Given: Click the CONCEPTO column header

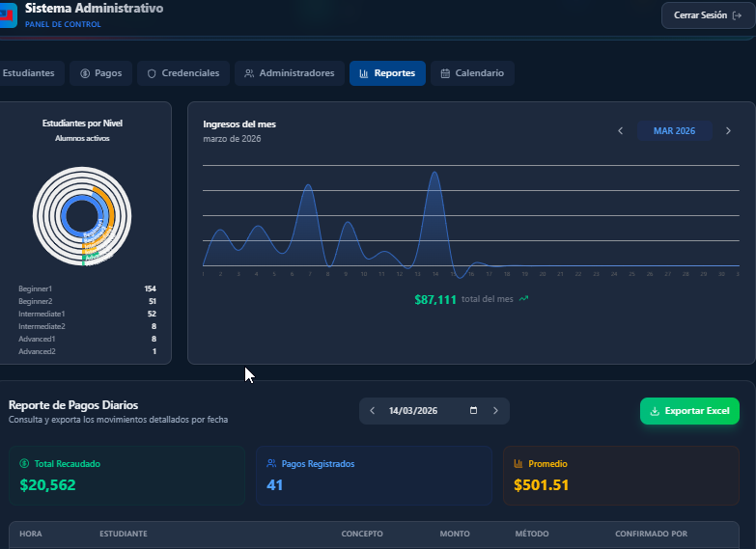Looking at the screenshot, I should [x=362, y=535].
